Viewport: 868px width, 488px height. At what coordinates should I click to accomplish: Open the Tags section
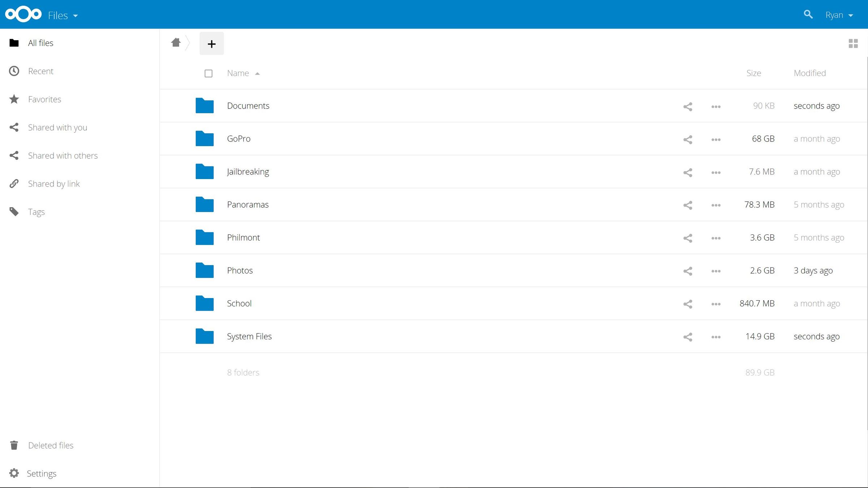point(36,212)
